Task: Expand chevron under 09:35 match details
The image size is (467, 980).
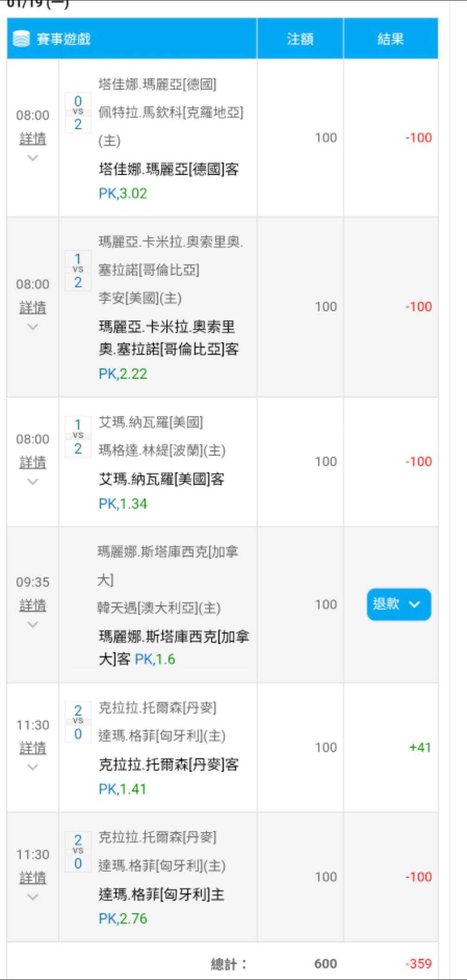Action: coord(32,625)
